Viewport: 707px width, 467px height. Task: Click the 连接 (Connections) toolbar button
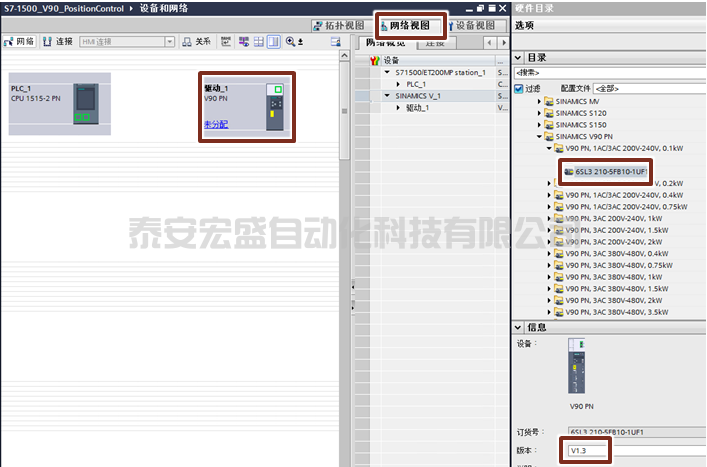tap(58, 41)
